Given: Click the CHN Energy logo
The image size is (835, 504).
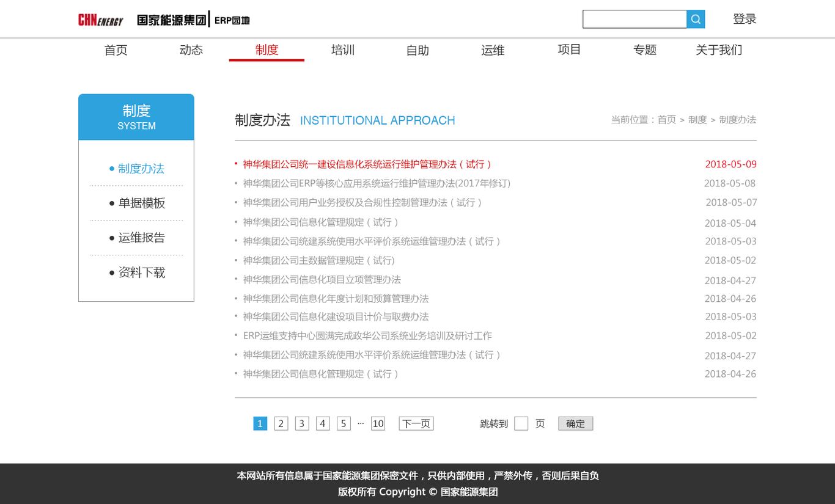Looking at the screenshot, I should 101,20.
